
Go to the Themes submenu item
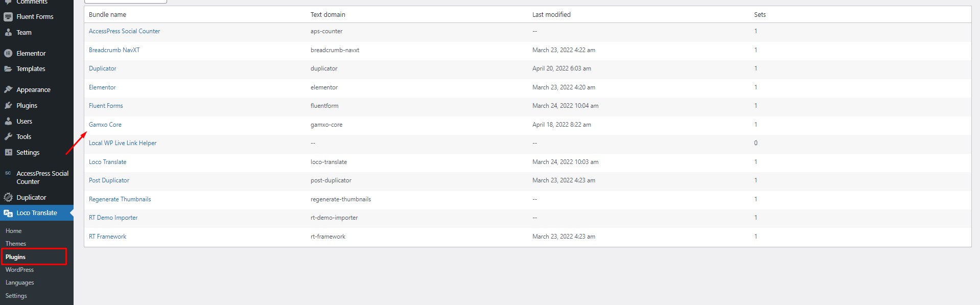click(x=16, y=244)
